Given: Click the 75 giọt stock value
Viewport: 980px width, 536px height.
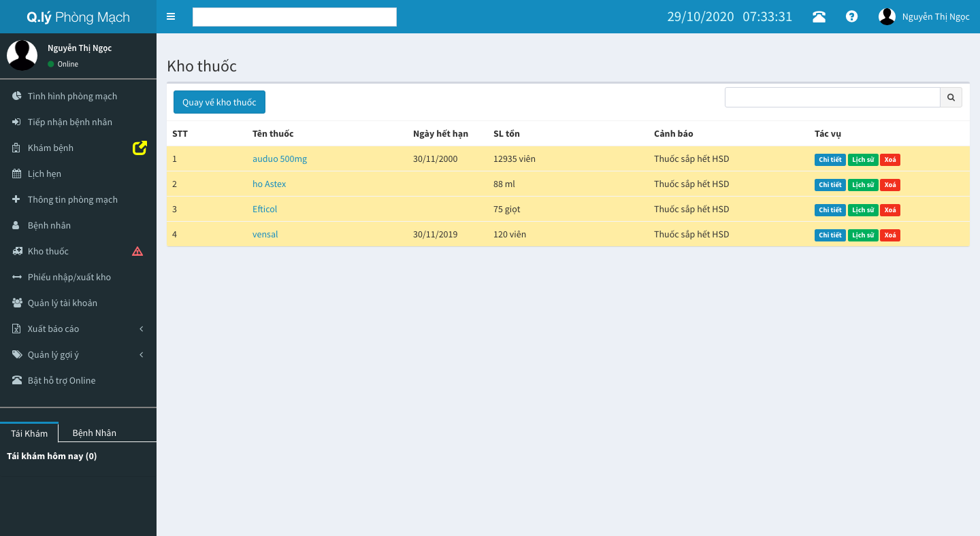Looking at the screenshot, I should [x=507, y=209].
